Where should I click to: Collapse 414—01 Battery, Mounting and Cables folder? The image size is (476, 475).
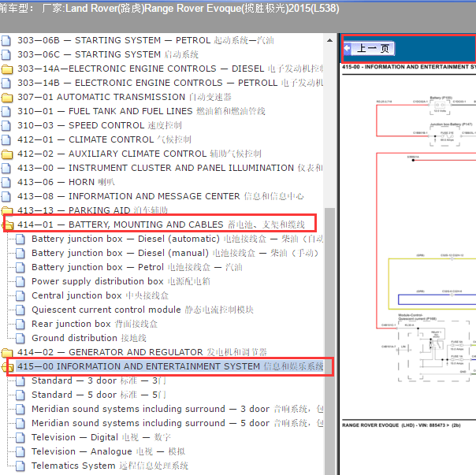(162, 225)
